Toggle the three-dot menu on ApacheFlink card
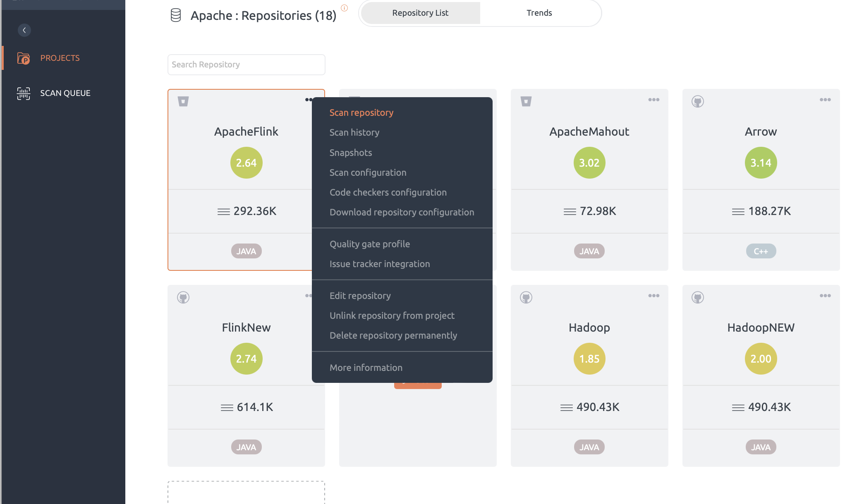Image resolution: width=845 pixels, height=504 pixels. coord(309,100)
